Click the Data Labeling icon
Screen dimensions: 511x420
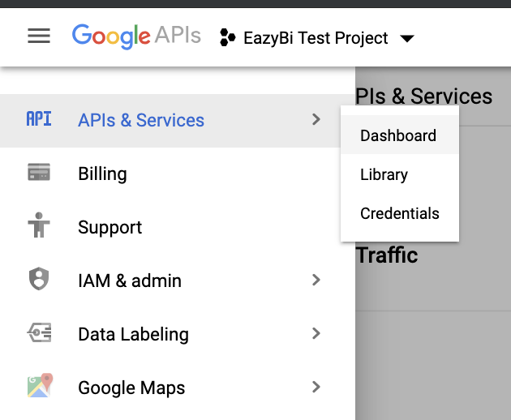39,333
